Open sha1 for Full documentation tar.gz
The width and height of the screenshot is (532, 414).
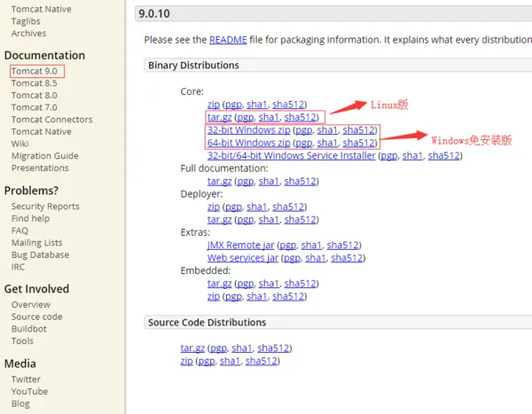(x=269, y=181)
